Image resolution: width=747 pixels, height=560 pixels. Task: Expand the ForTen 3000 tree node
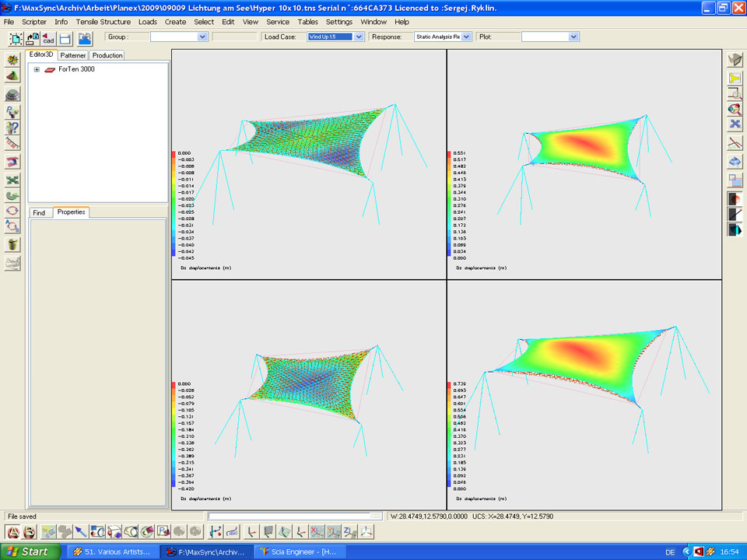pos(37,69)
